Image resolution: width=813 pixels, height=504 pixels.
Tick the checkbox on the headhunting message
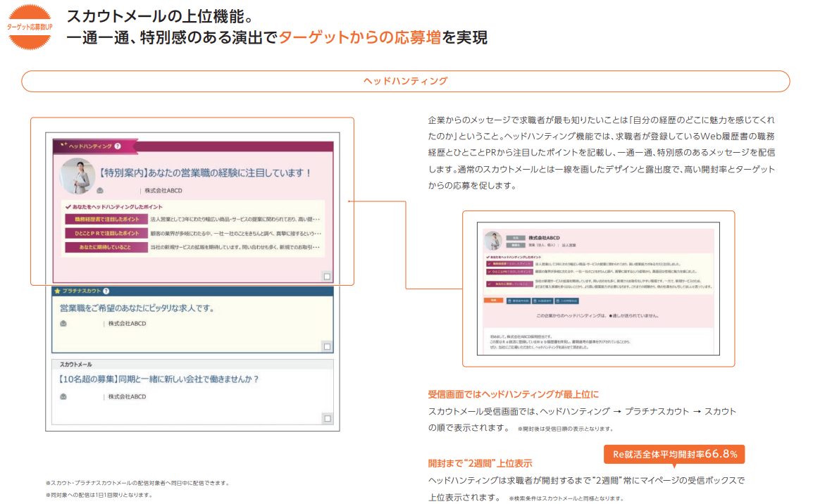point(327,277)
